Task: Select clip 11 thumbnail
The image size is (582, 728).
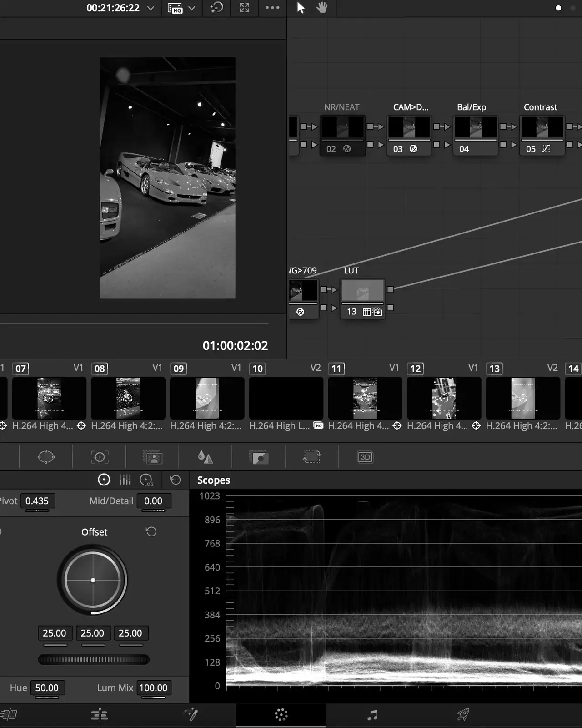Action: 365,398
